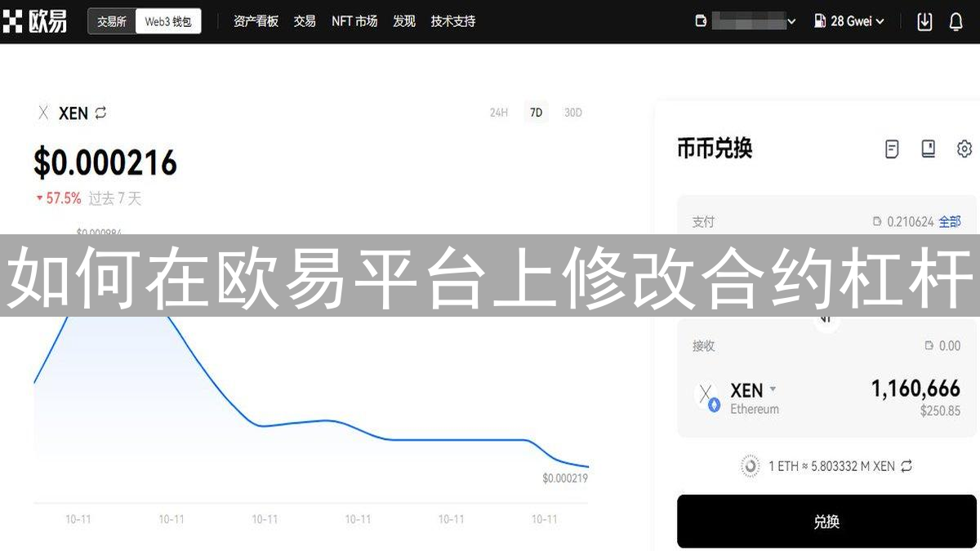Expand the 28 Gwei gas dropdown

coord(880,22)
